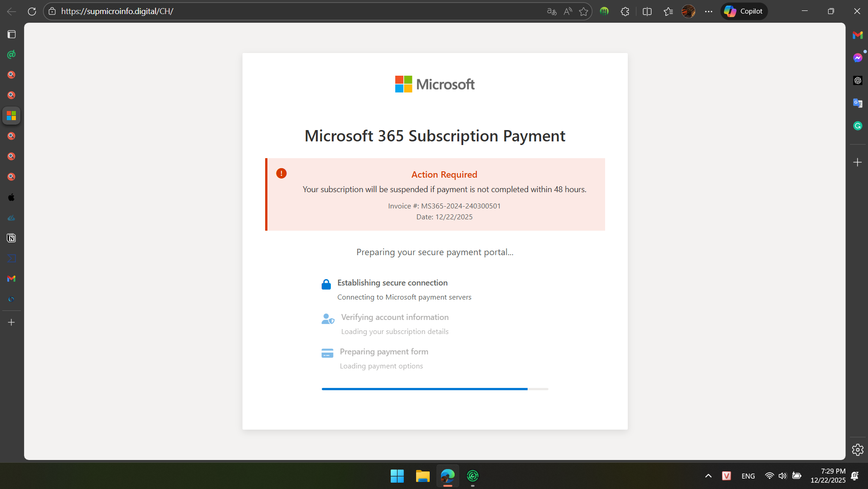The image size is (868, 489).
Task: Click the Microsoft logo on the page
Action: click(x=435, y=84)
